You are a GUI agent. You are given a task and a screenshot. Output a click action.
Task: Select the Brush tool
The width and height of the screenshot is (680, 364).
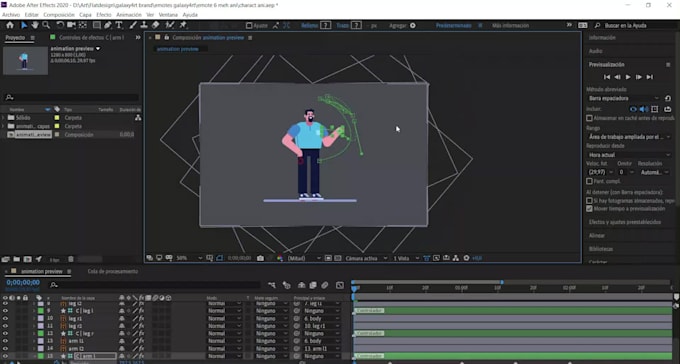click(133, 26)
